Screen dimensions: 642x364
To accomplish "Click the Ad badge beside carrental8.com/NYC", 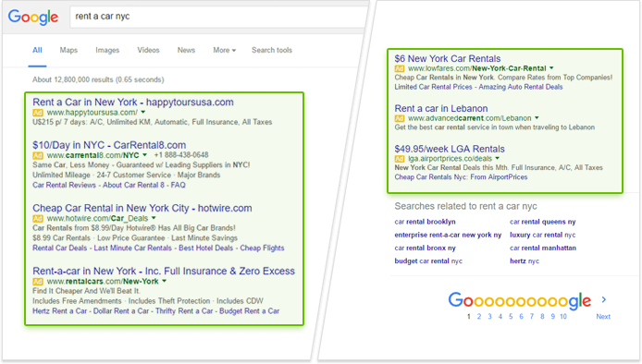I will pos(38,155).
